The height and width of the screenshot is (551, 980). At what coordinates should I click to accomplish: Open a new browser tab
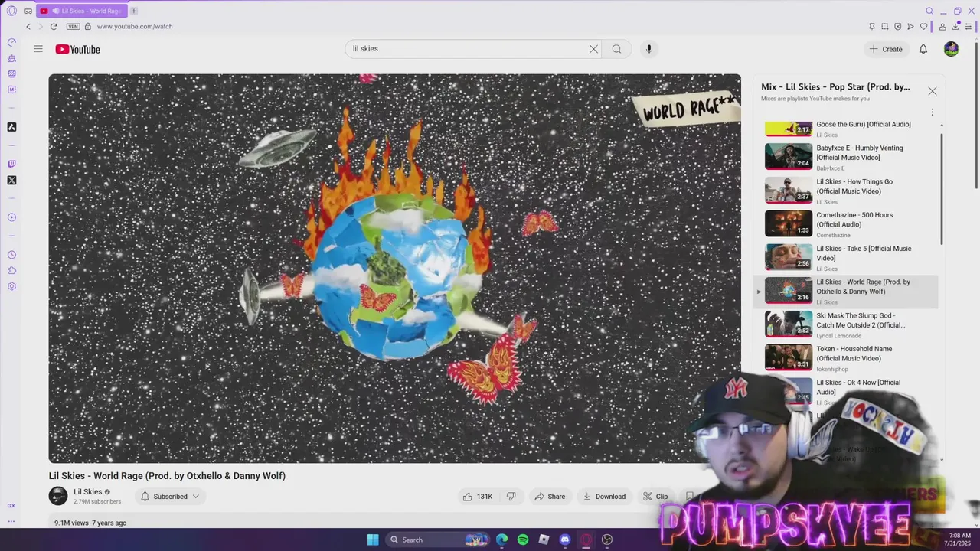(133, 11)
